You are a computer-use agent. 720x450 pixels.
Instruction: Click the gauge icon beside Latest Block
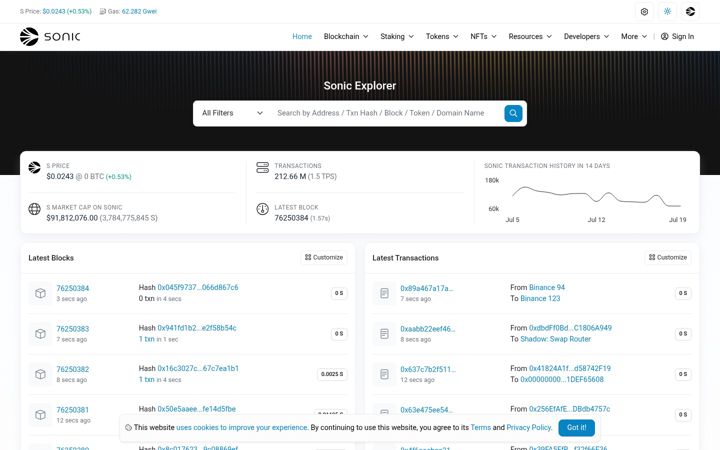[262, 209]
